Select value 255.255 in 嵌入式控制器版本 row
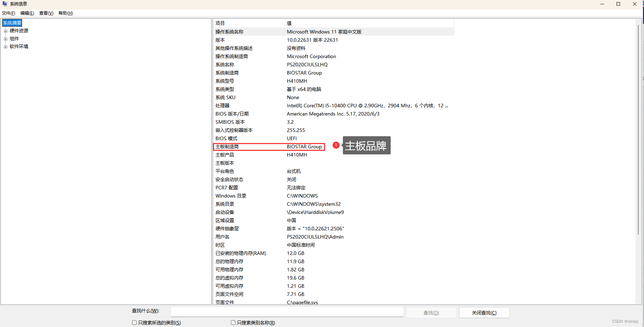Image resolution: width=644 pixels, height=327 pixels. point(296,130)
